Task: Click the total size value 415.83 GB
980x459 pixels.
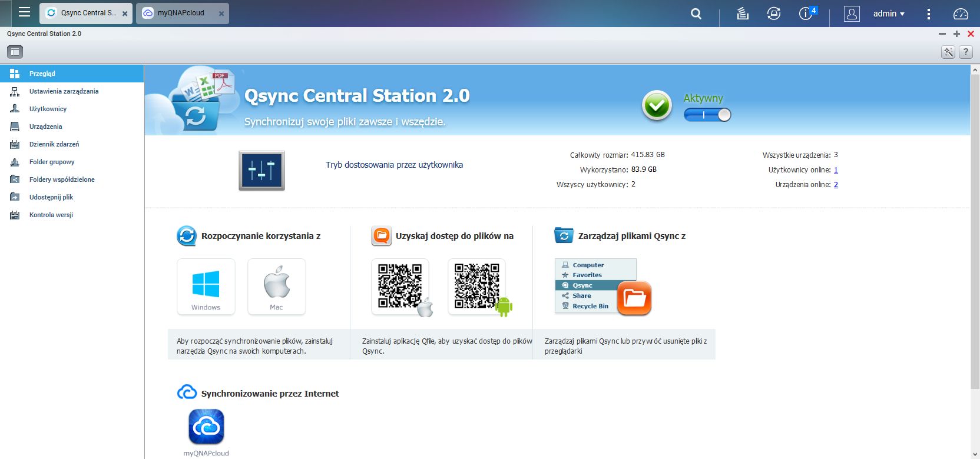Action: click(648, 155)
